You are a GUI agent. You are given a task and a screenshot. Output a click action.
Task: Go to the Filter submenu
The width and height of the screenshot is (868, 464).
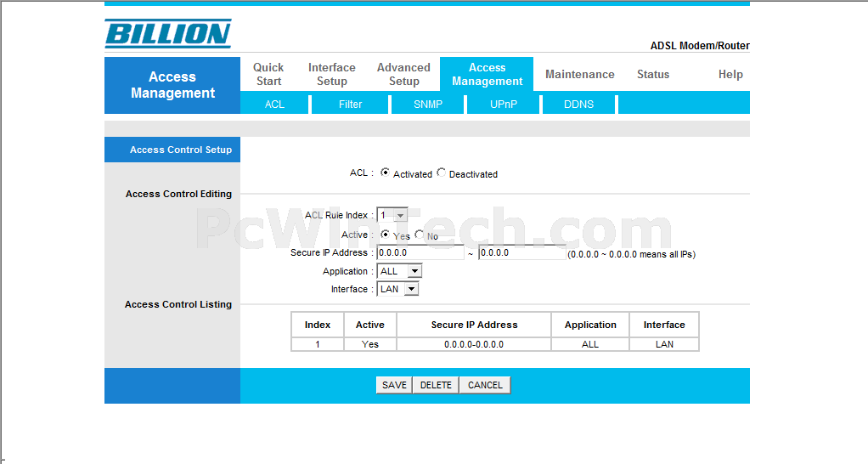click(351, 104)
